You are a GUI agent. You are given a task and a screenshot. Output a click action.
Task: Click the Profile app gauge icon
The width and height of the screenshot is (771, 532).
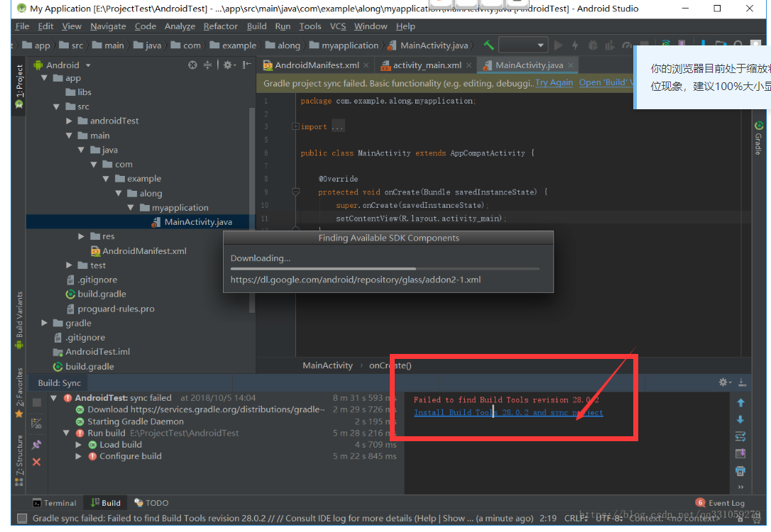coord(626,45)
